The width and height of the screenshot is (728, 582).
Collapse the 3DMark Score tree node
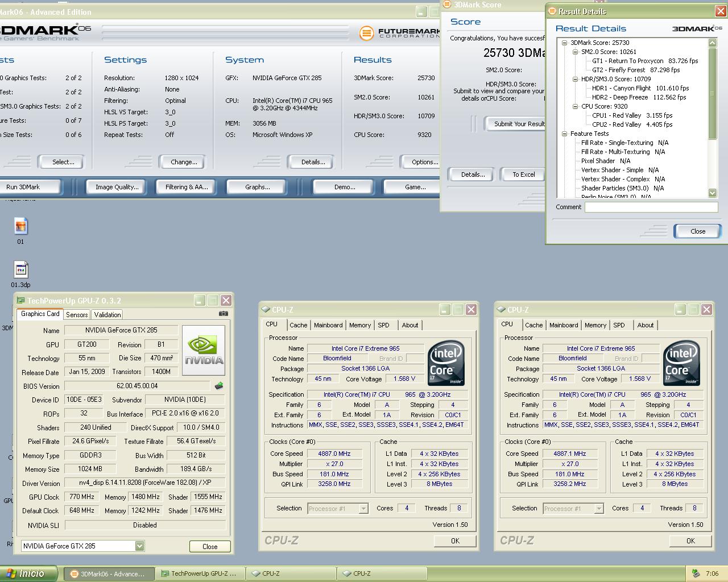click(564, 43)
